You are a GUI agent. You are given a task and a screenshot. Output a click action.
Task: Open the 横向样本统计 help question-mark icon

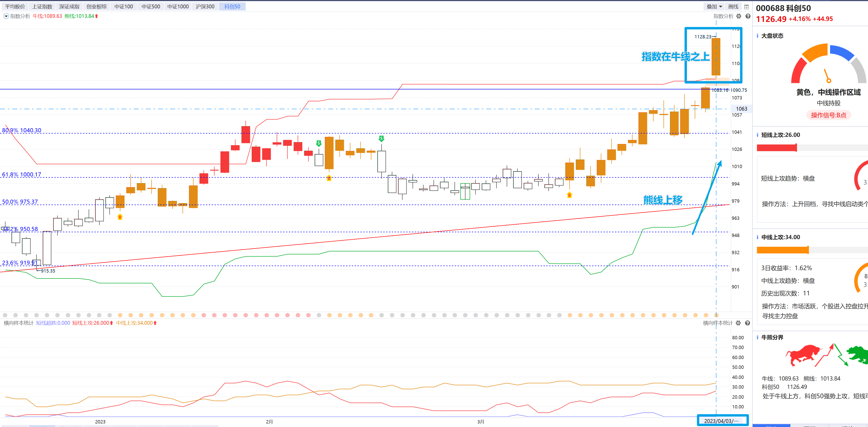tap(747, 323)
